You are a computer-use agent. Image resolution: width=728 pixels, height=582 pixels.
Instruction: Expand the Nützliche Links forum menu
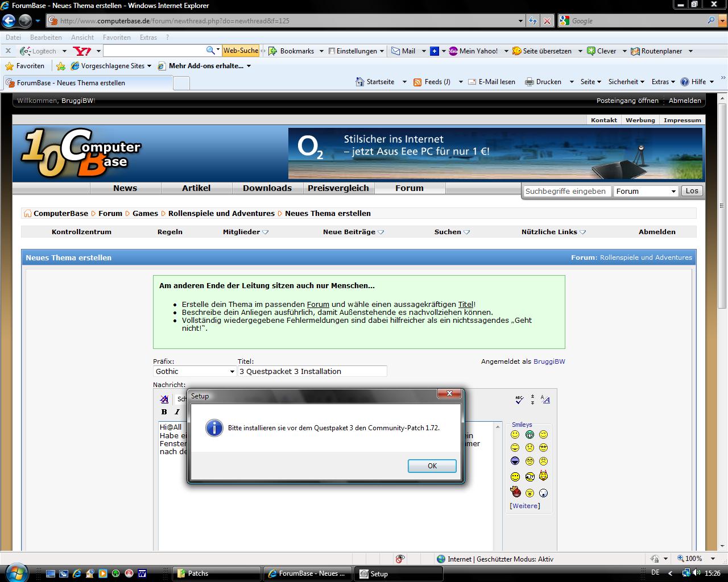(x=553, y=232)
